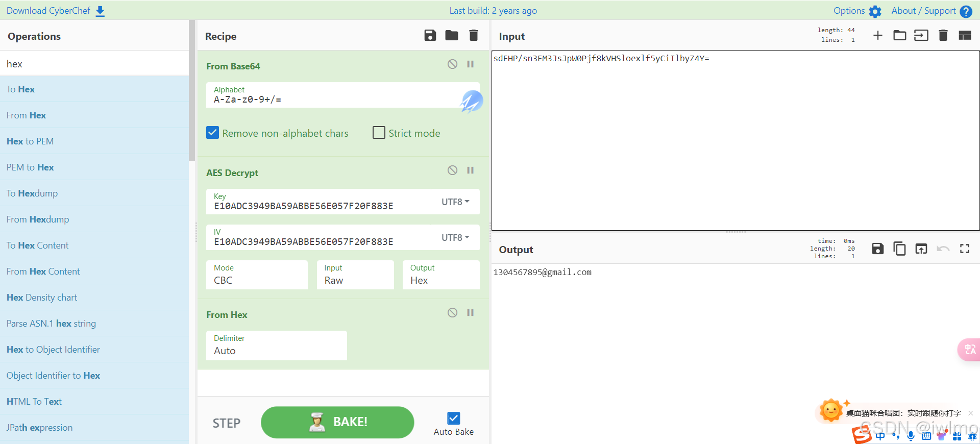Image resolution: width=980 pixels, height=444 pixels.
Task: Select JPath expression operation
Action: pos(94,428)
